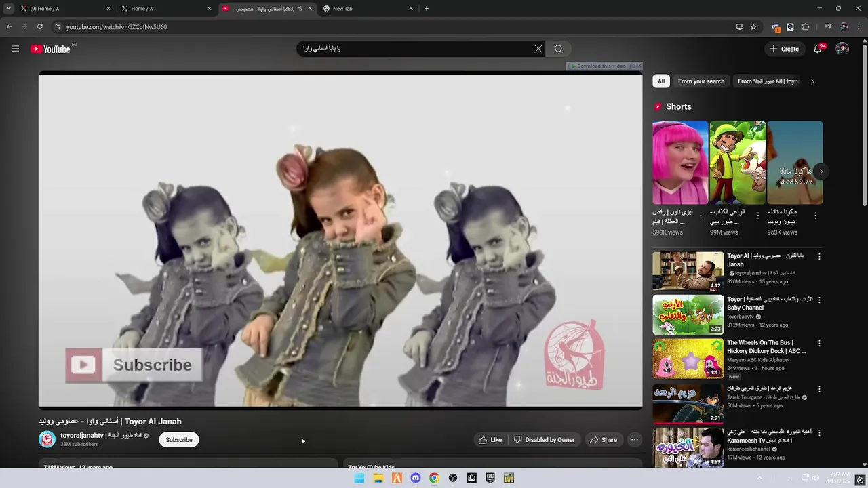
Task: Open more options for Tarek Tourgane video
Action: [x=819, y=389]
